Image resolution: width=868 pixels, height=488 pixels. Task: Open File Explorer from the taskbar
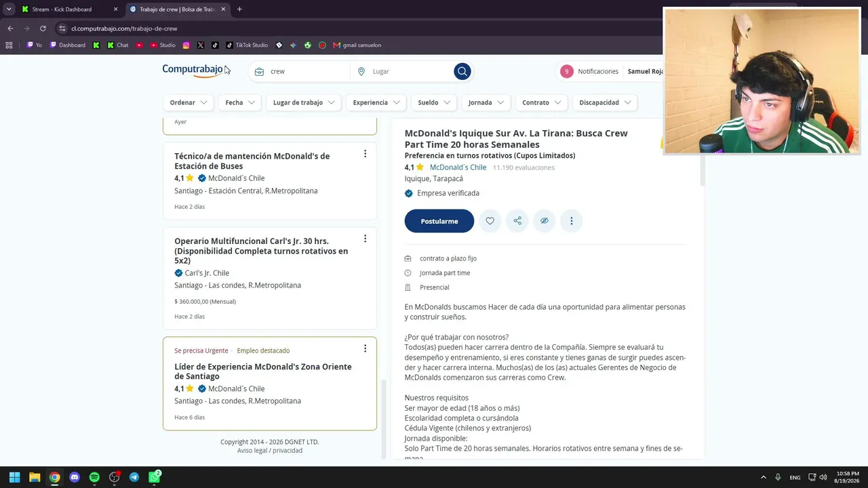coord(35,477)
